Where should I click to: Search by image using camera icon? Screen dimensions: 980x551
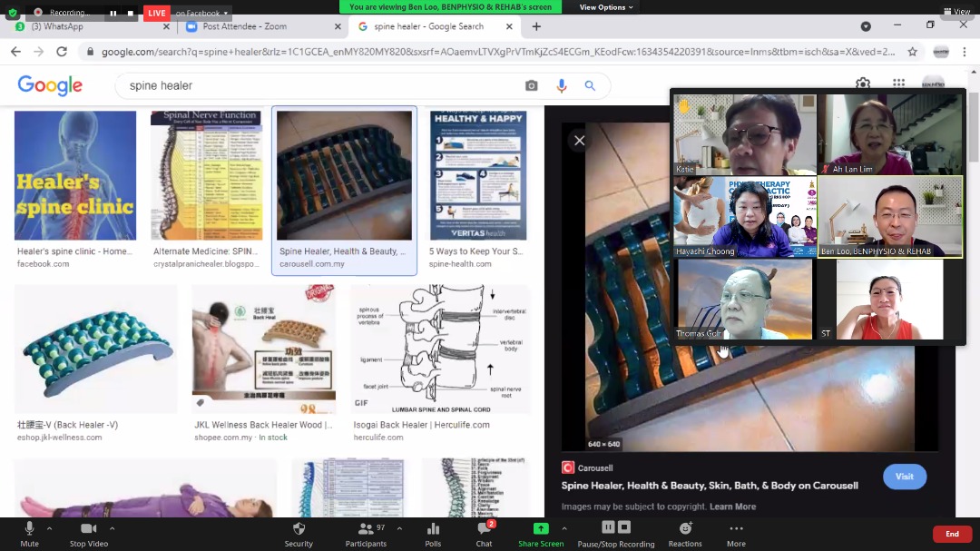point(531,85)
